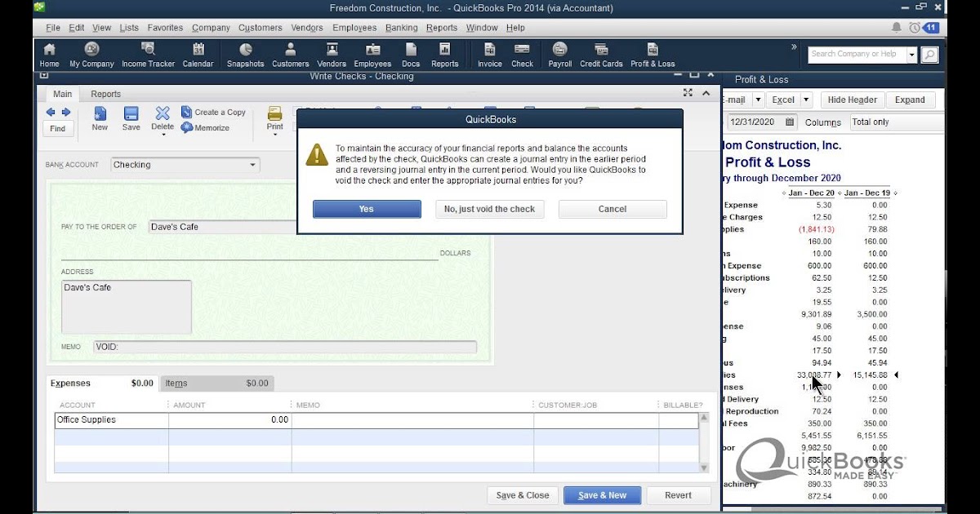
Task: Open the Employees center icon
Action: tap(372, 55)
